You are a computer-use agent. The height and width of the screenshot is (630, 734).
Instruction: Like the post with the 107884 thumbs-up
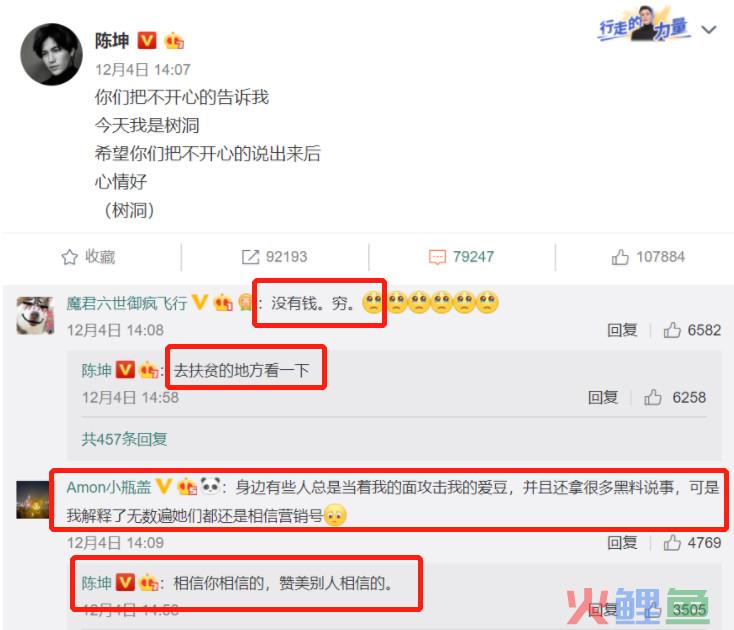[x=620, y=257]
